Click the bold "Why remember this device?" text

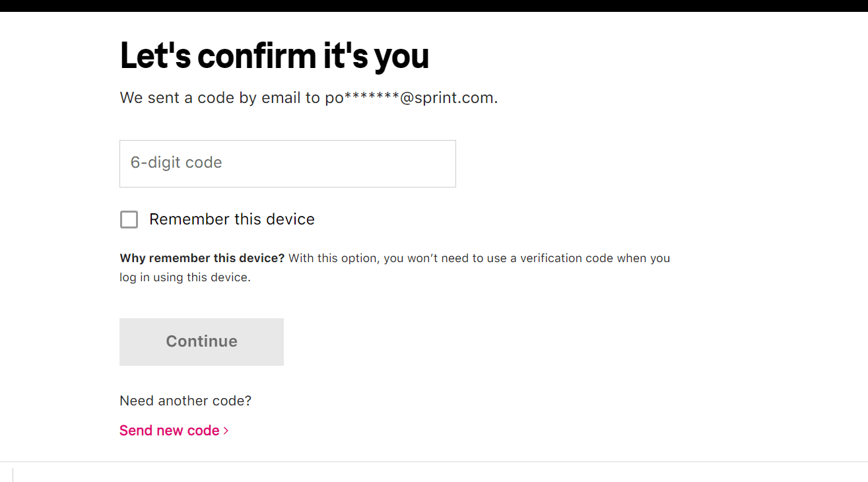tap(202, 258)
